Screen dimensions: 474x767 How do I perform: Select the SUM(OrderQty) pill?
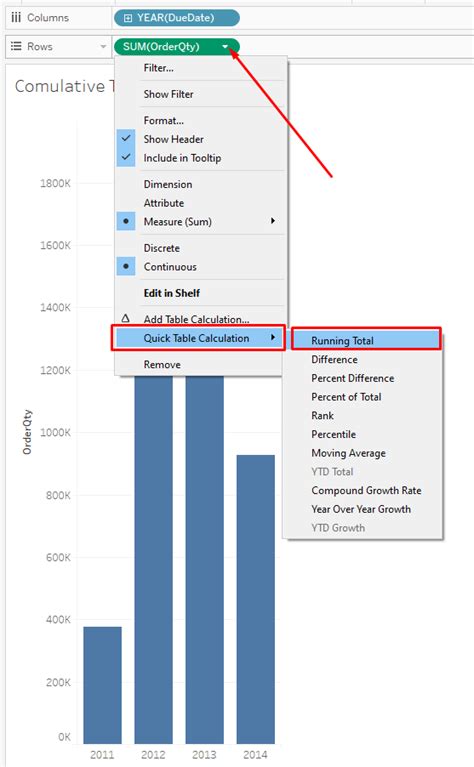point(177,47)
